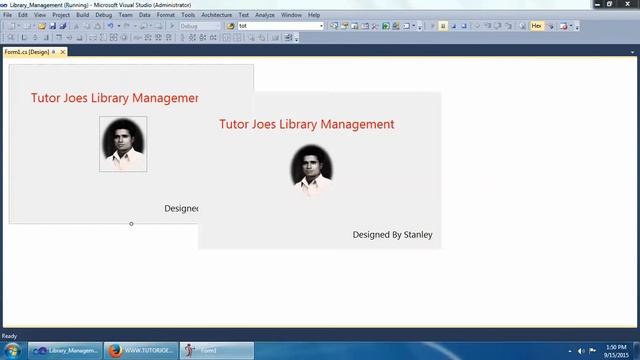Viewport: 640px width, 360px height.
Task: Click the Step Over debug icon
Action: pyautogui.click(x=498, y=26)
